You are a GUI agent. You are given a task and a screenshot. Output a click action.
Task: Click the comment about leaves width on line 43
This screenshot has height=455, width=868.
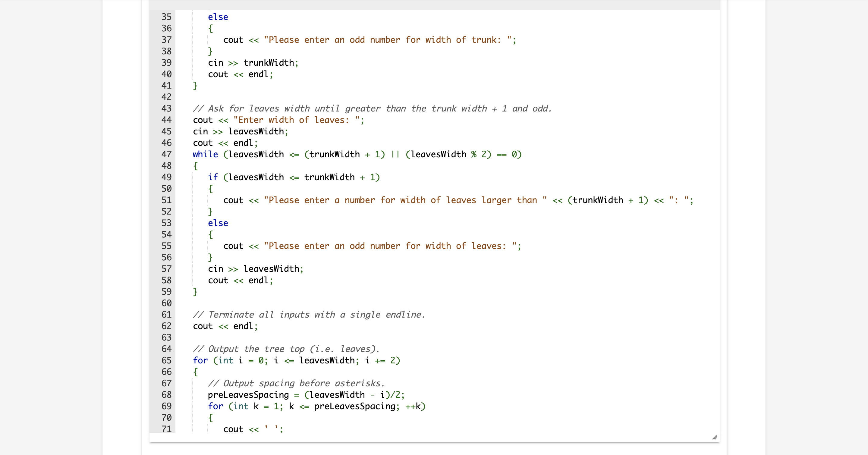tap(371, 108)
